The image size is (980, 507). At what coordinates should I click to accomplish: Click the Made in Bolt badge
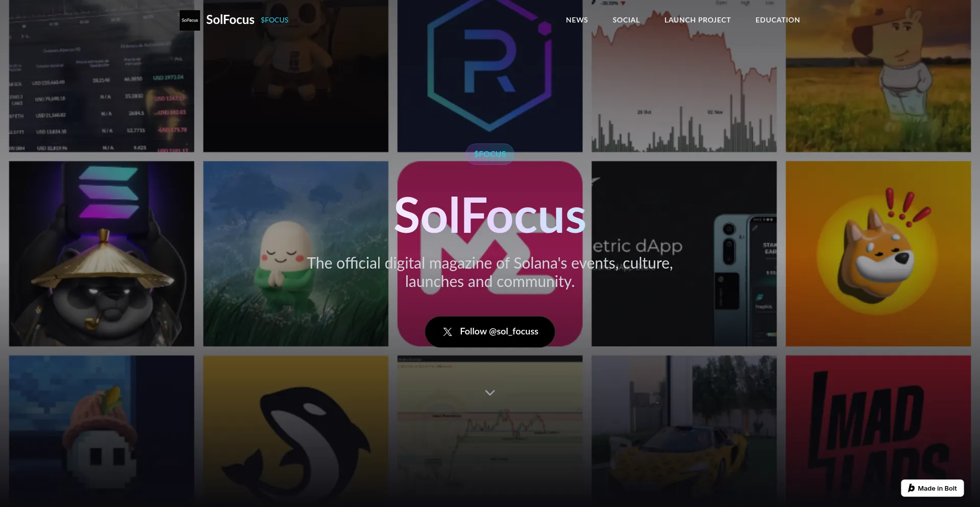[x=932, y=488]
